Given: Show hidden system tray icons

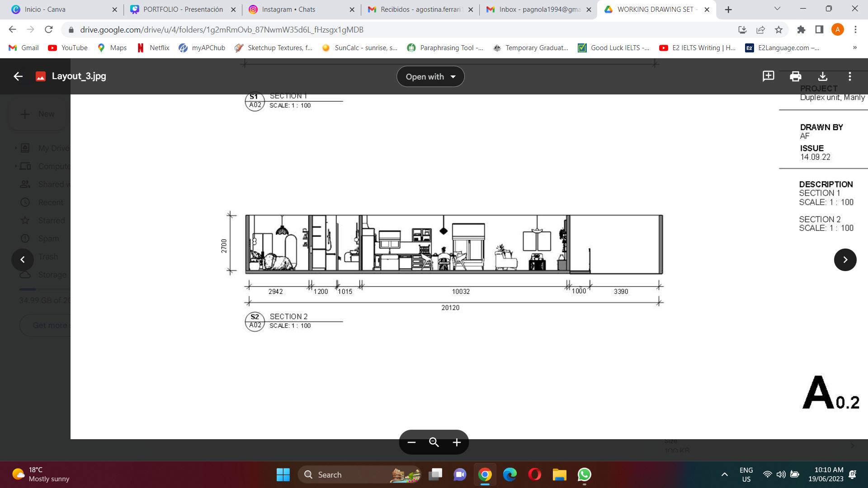Looking at the screenshot, I should click(724, 474).
